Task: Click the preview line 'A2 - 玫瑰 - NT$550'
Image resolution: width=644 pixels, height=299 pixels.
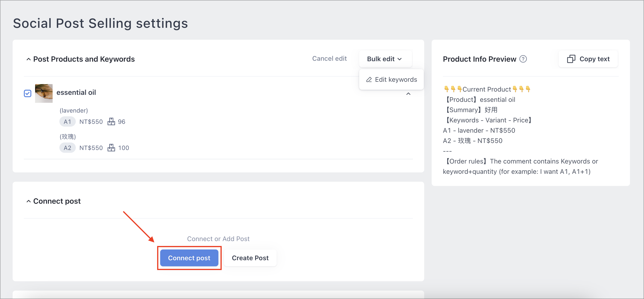Action: pyautogui.click(x=473, y=141)
